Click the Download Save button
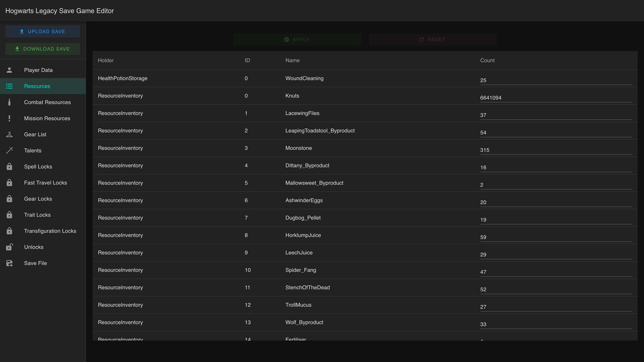This screenshot has height=362, width=644. pyautogui.click(x=43, y=49)
